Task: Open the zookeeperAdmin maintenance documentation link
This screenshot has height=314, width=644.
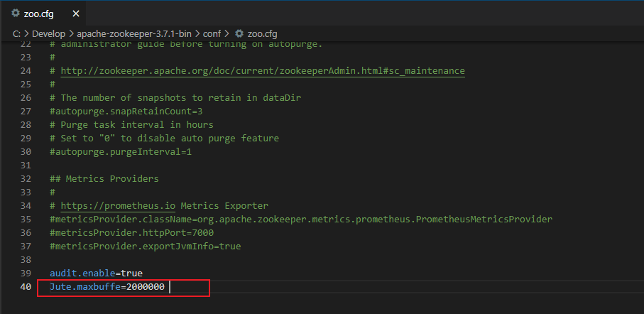Action: pos(263,71)
